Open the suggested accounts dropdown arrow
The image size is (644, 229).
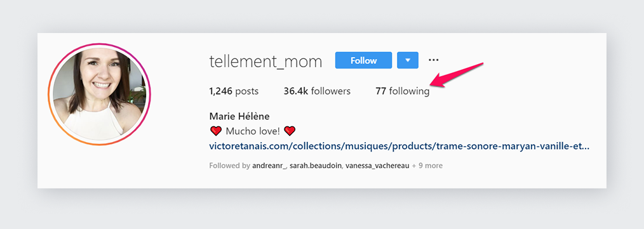pos(408,60)
